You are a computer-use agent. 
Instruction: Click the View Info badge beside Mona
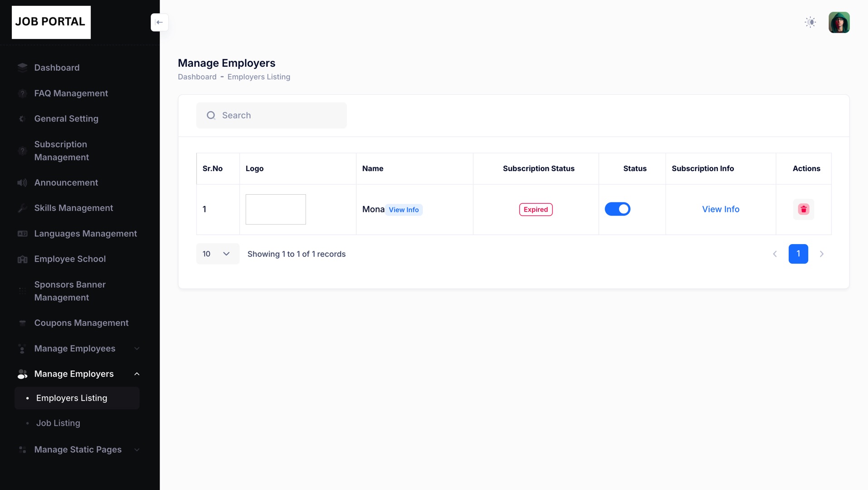point(403,210)
